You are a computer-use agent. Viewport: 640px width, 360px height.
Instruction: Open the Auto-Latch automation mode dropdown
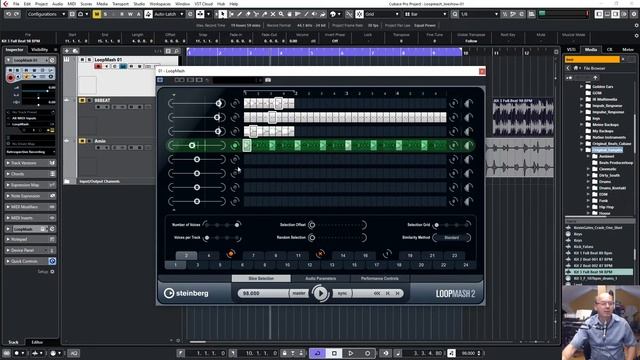coord(169,14)
